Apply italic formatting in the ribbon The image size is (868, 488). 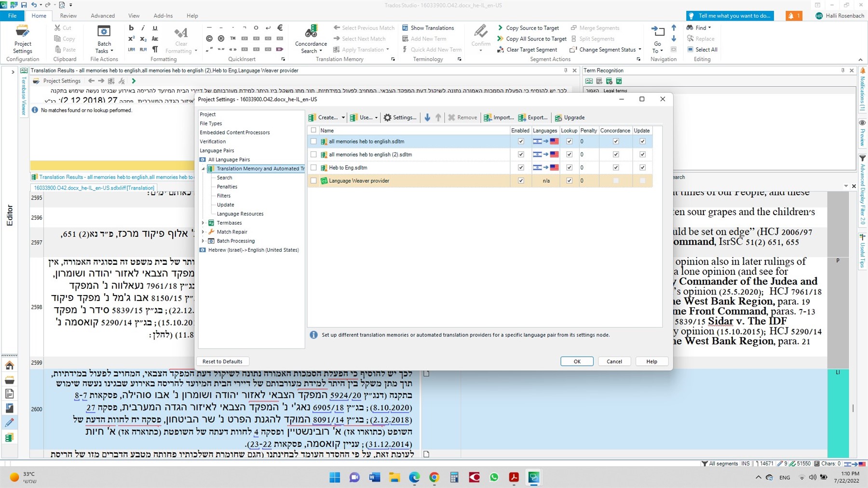[x=143, y=28]
